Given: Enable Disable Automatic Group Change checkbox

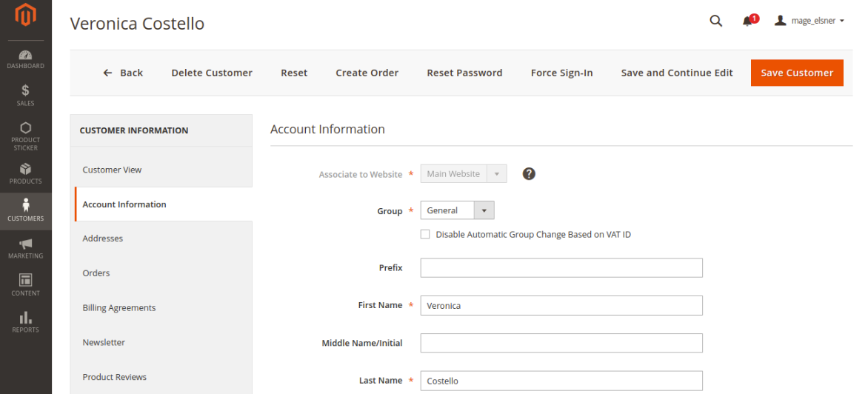Looking at the screenshot, I should 425,234.
